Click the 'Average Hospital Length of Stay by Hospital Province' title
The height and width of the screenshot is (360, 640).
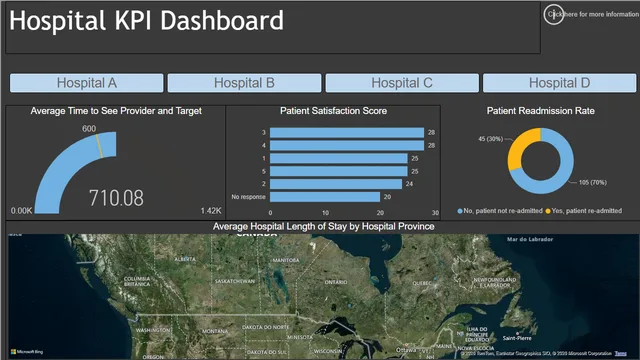[x=323, y=227]
